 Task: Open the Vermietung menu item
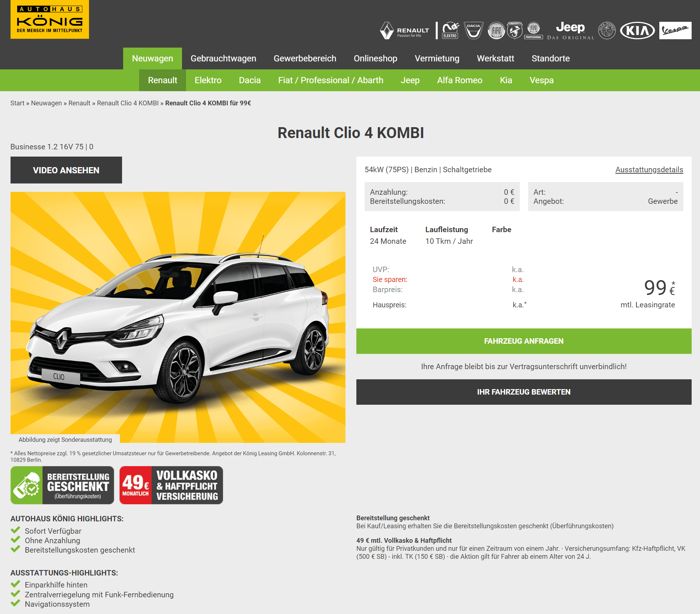tap(437, 58)
